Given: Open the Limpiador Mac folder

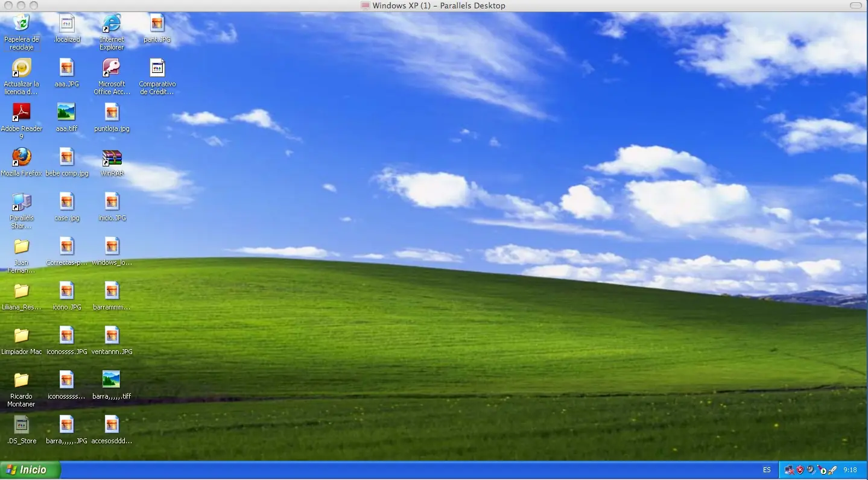Looking at the screenshot, I should coord(22,335).
